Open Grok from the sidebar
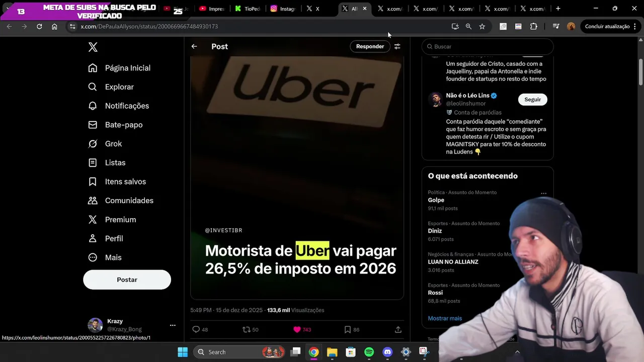This screenshot has height=362, width=644. 105,144
